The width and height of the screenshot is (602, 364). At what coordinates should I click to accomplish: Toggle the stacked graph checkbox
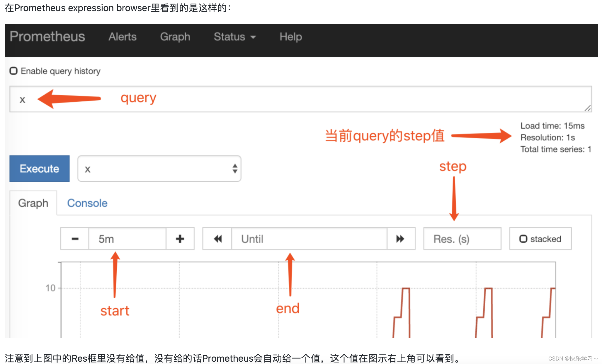(x=523, y=239)
